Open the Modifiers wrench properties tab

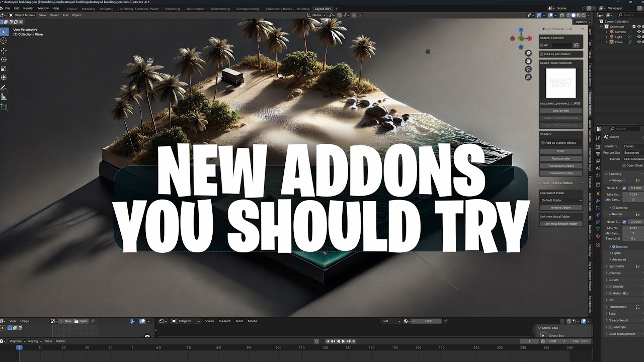[x=598, y=201]
